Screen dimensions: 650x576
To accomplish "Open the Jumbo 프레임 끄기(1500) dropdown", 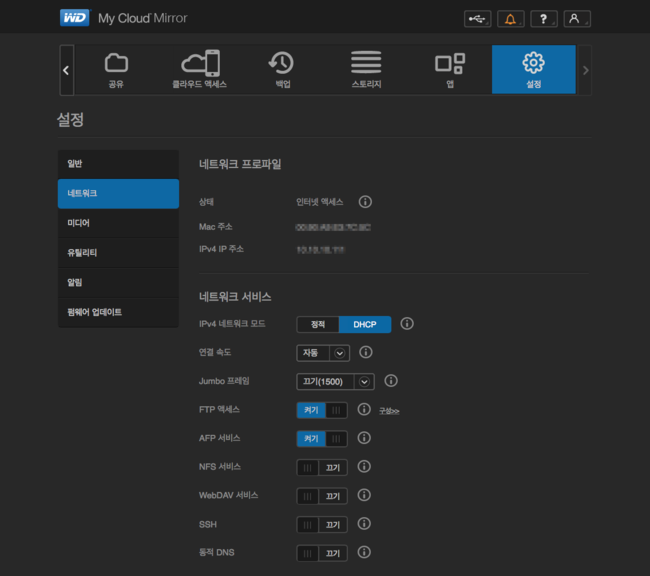I will point(335,382).
